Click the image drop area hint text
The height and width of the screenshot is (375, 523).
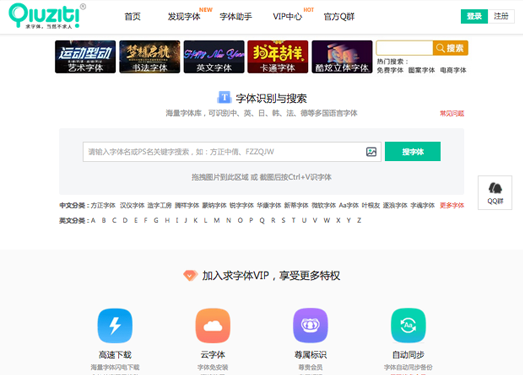click(x=261, y=177)
